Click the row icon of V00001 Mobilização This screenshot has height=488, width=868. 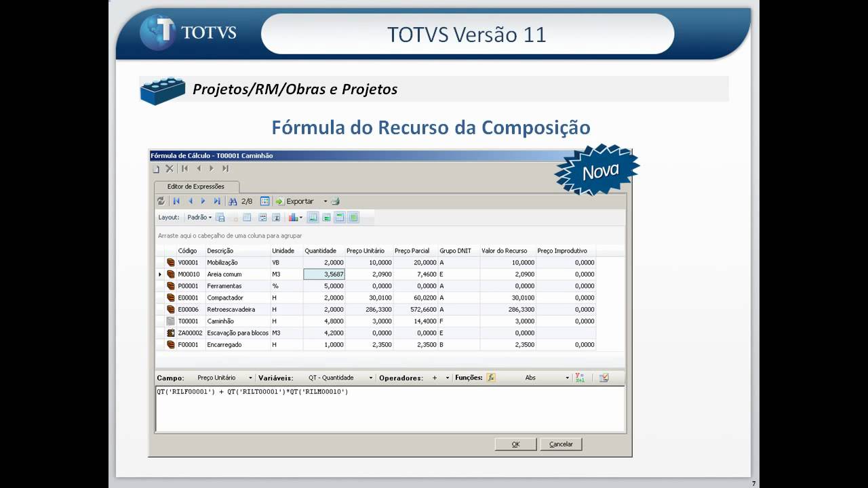tap(171, 262)
